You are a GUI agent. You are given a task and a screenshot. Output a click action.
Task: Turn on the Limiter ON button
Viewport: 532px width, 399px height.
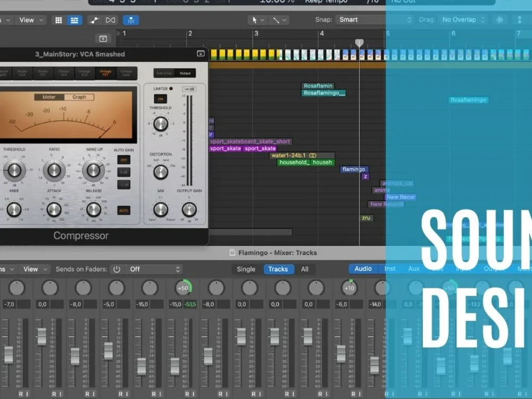pyautogui.click(x=160, y=99)
